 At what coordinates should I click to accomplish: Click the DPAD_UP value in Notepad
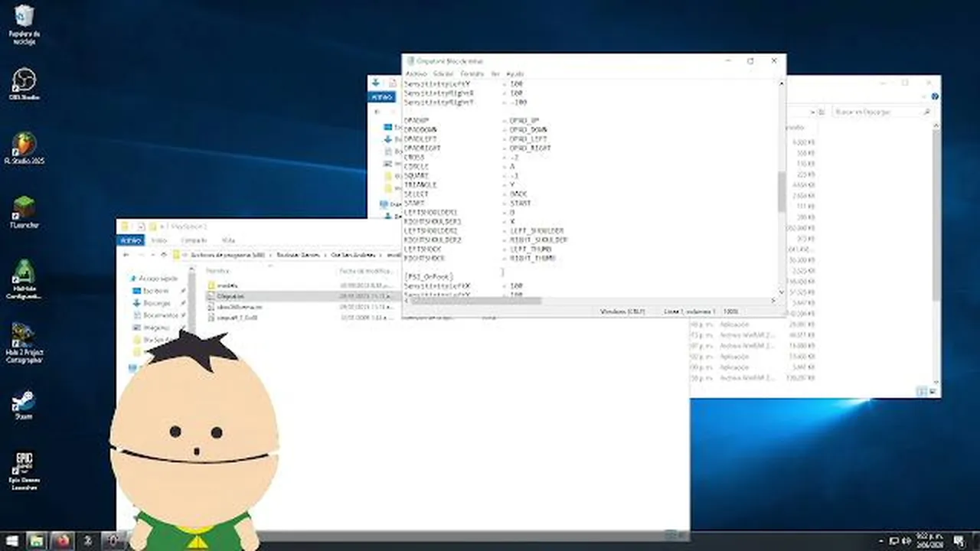524,120
